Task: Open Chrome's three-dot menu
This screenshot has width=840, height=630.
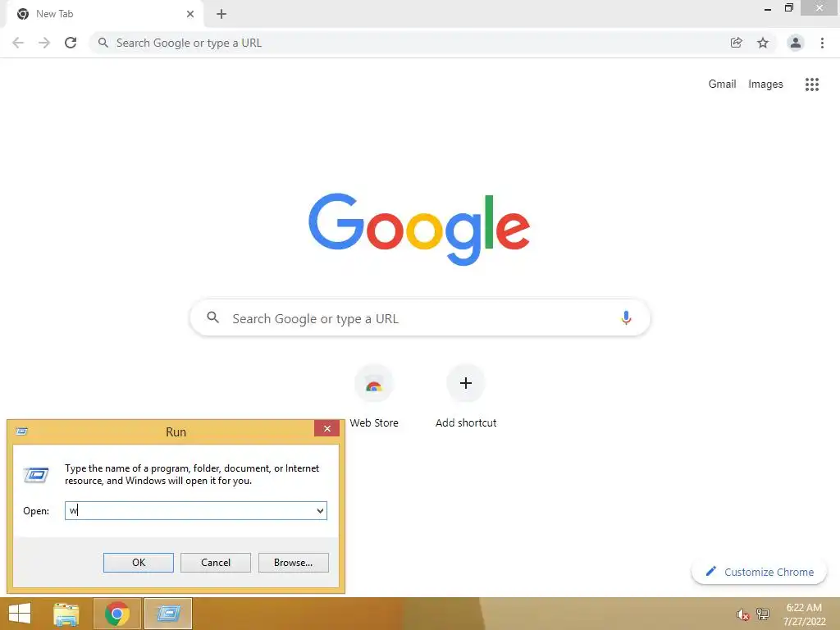Action: point(822,43)
